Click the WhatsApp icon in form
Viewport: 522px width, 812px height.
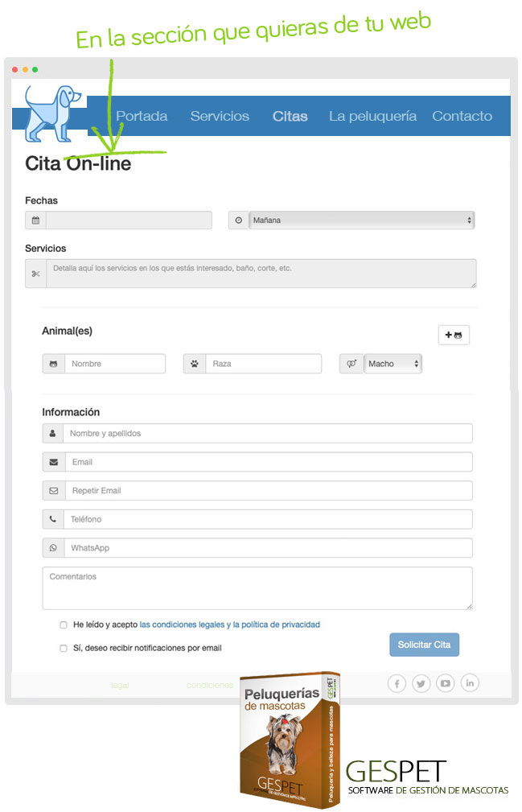[53, 548]
